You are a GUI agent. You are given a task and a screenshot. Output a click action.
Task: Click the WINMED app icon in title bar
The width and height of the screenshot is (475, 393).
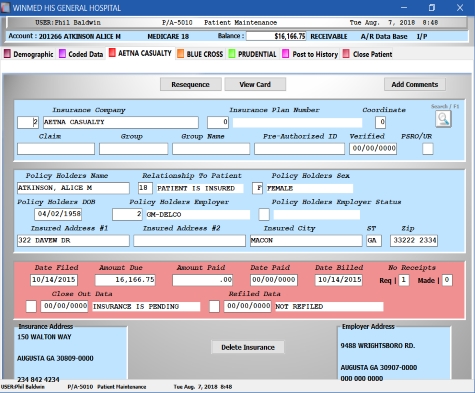coord(5,7)
